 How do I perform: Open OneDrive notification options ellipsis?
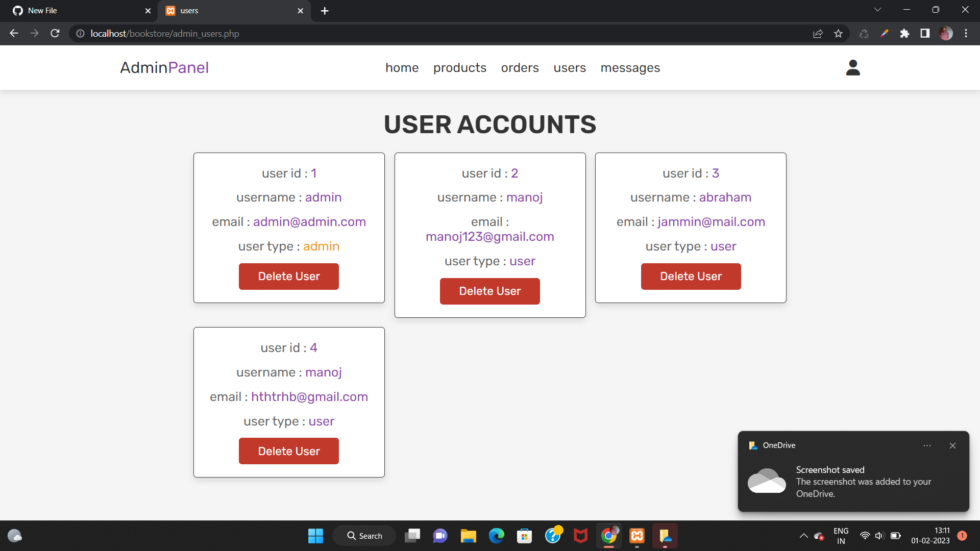927,445
